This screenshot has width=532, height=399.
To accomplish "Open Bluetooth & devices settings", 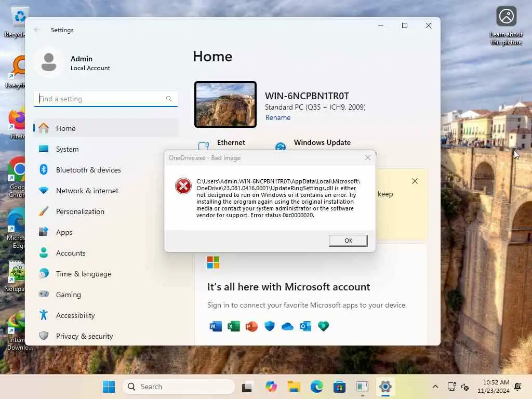I will pyautogui.click(x=106, y=170).
